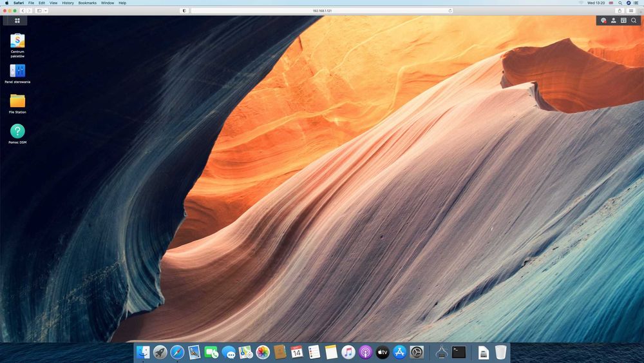
Task: Open the Help menu
Action: pos(122,3)
